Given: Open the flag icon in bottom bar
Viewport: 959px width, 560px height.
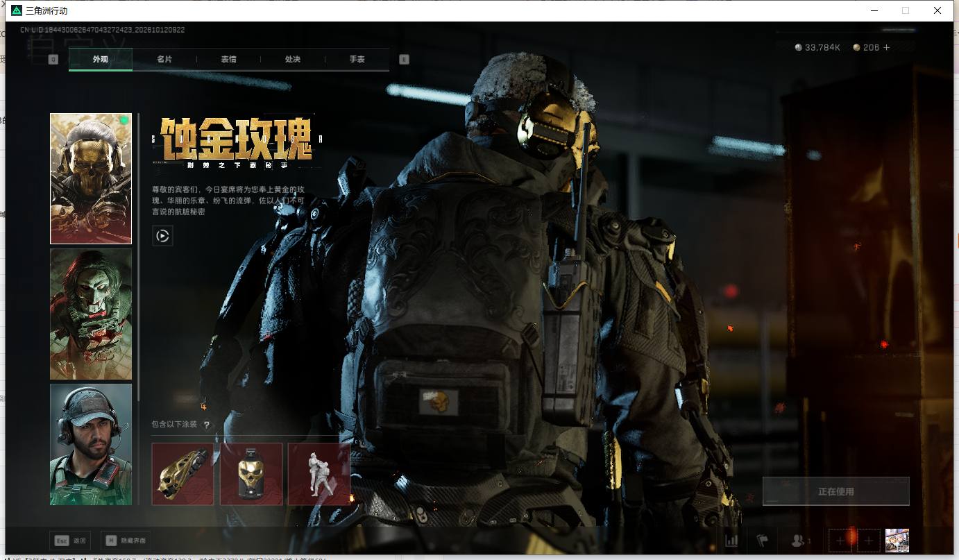Looking at the screenshot, I should pos(763,541).
